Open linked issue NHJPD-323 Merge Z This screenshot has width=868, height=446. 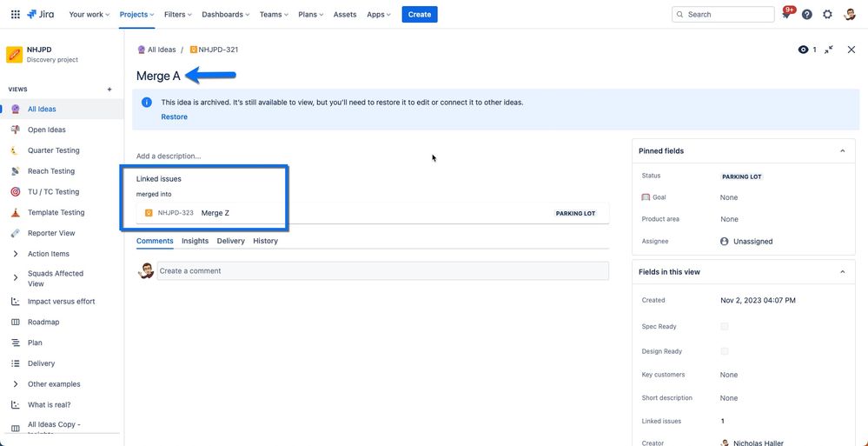373,213
